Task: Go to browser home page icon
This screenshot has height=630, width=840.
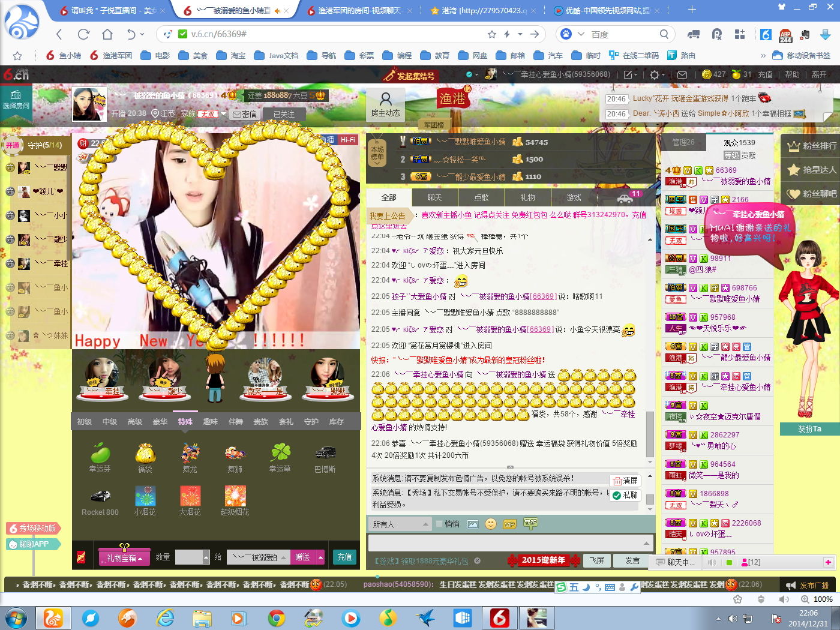Action: [x=107, y=34]
